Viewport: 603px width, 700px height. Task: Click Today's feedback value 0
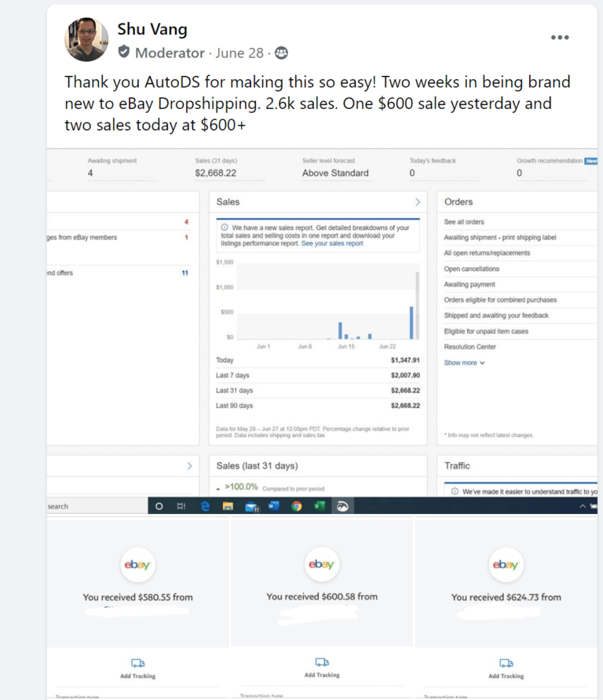pyautogui.click(x=412, y=173)
